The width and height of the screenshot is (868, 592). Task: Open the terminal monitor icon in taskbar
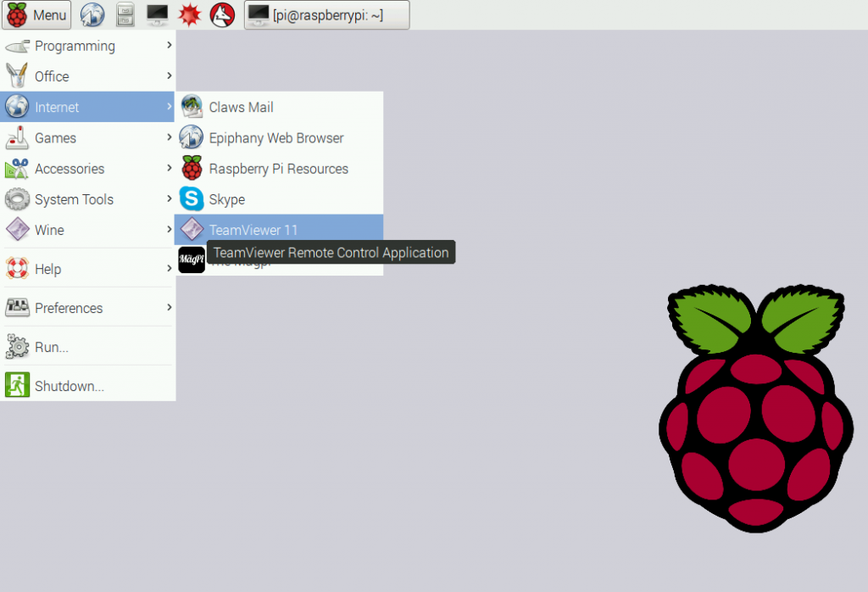point(157,15)
